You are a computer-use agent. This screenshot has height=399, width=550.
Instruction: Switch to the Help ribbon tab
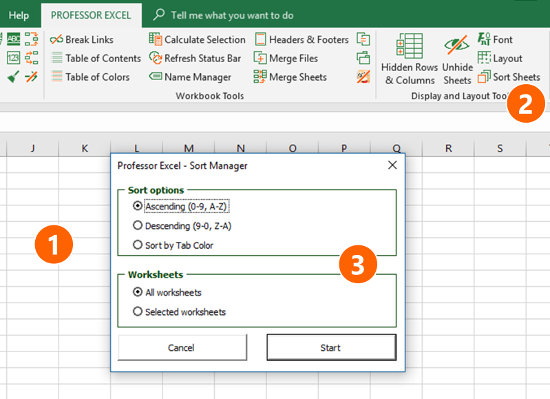point(19,15)
